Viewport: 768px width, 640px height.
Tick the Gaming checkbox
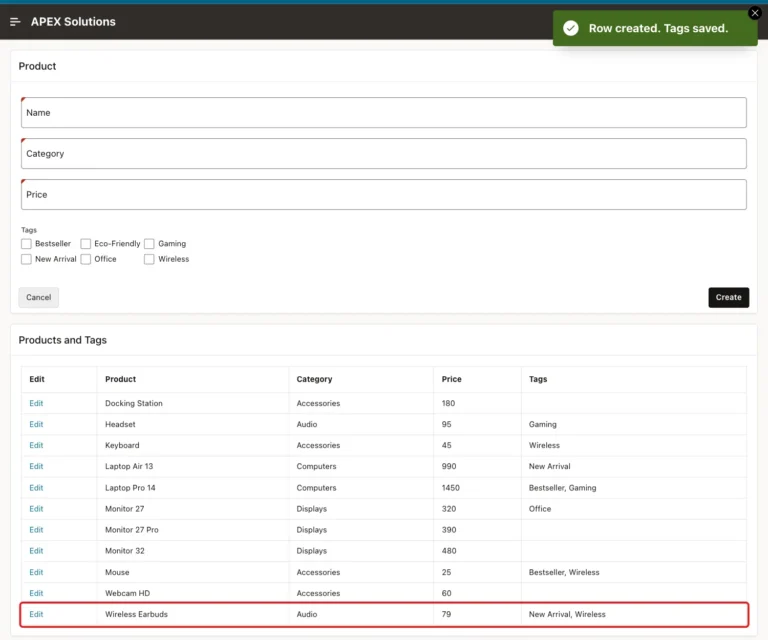149,243
